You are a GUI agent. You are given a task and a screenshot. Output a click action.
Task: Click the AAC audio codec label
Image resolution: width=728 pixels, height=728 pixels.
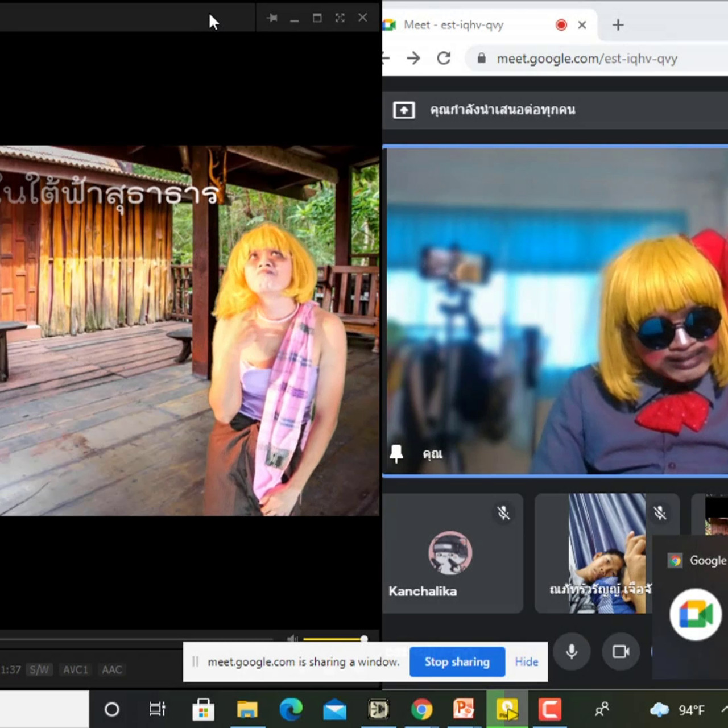click(112, 670)
